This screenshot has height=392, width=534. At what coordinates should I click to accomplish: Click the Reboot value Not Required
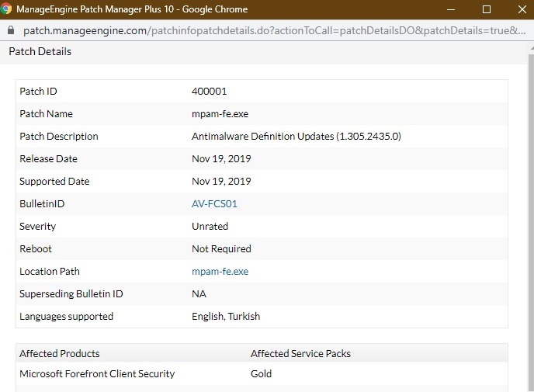pos(221,248)
